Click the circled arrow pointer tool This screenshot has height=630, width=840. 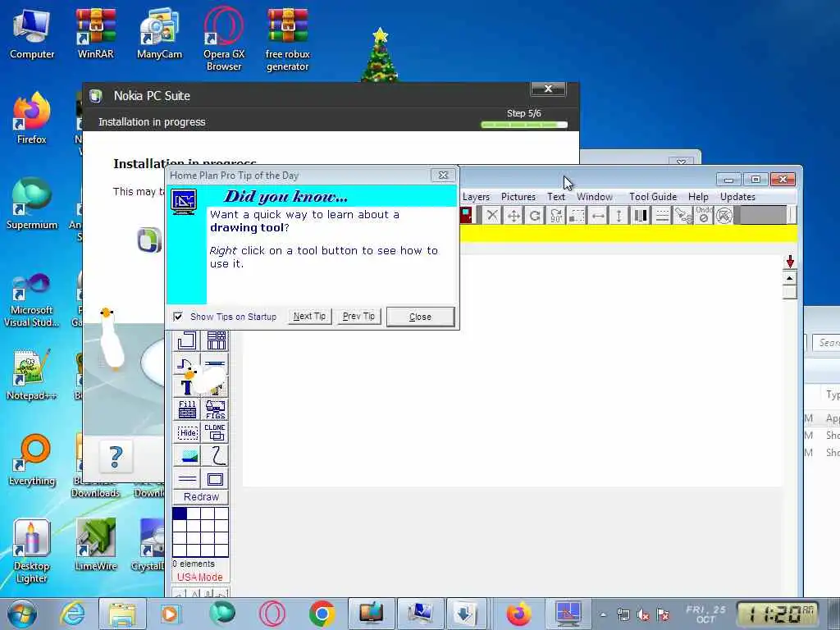coord(724,216)
